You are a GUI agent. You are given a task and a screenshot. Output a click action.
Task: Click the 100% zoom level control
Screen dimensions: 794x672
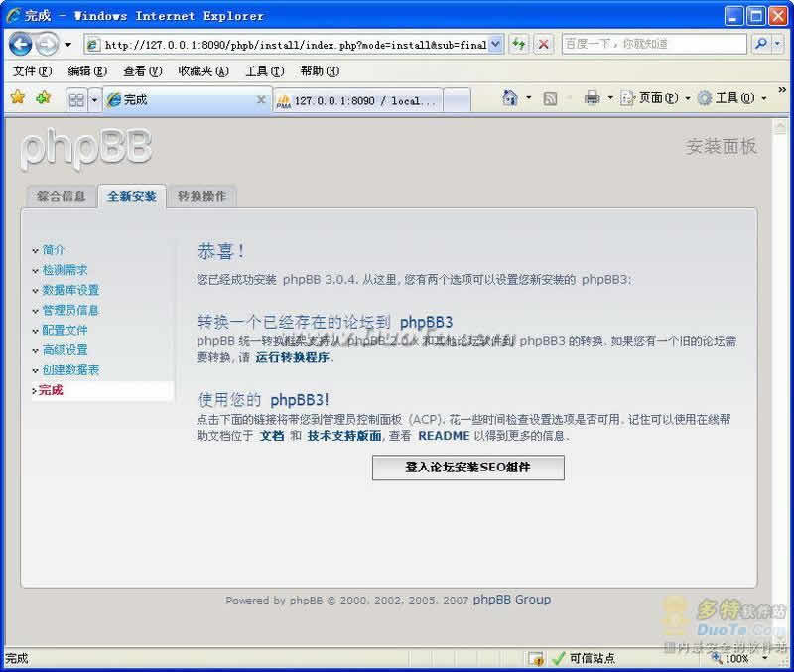(x=730, y=658)
